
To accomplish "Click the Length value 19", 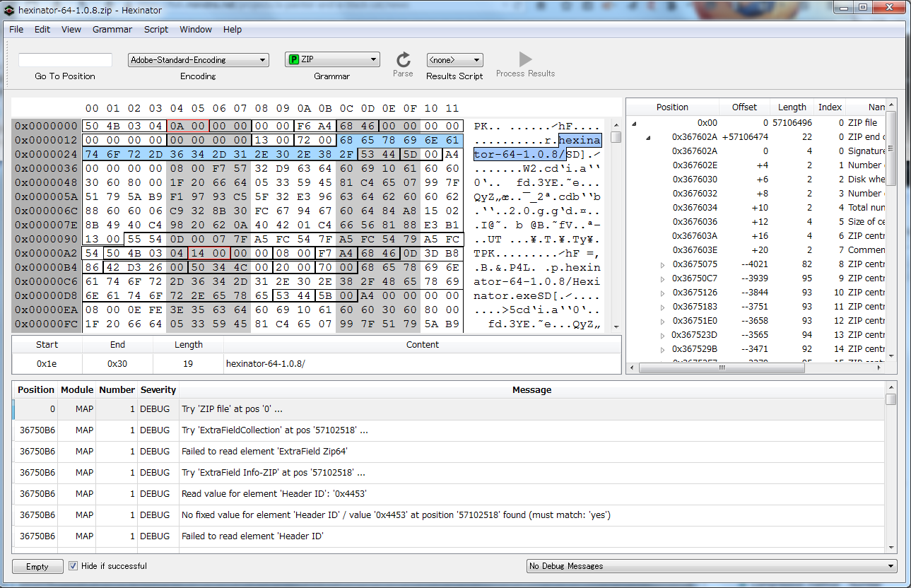I will point(188,364).
